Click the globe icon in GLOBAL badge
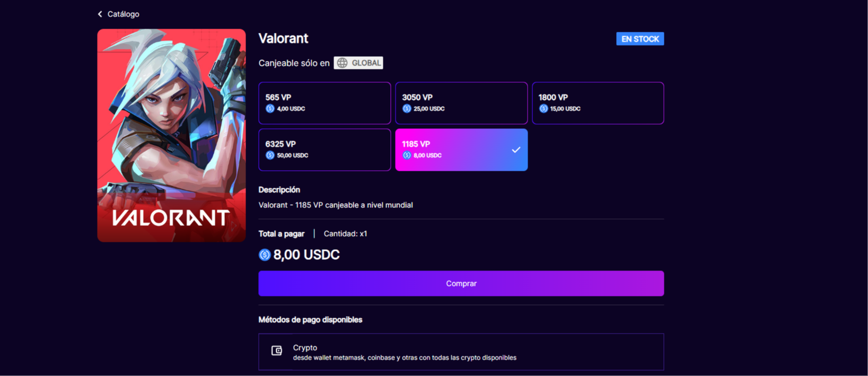The height and width of the screenshot is (376, 868). click(x=343, y=63)
